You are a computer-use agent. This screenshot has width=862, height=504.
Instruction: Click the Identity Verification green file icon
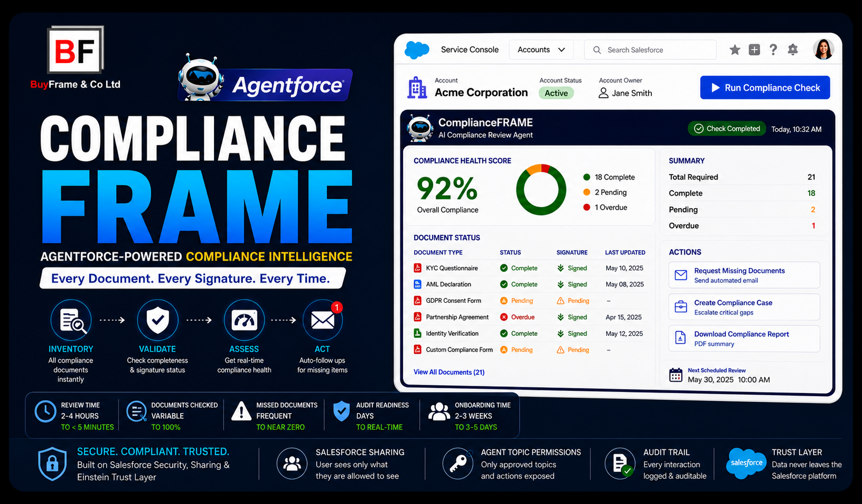coord(417,333)
